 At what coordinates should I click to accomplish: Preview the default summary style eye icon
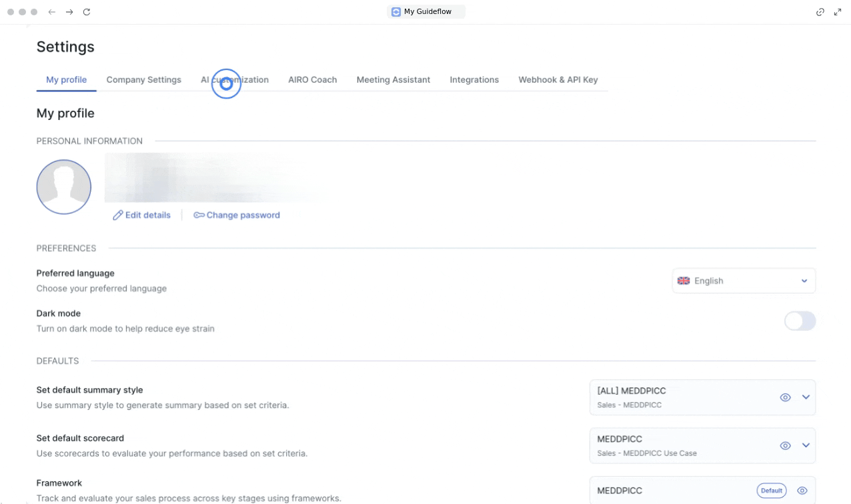[x=785, y=397]
